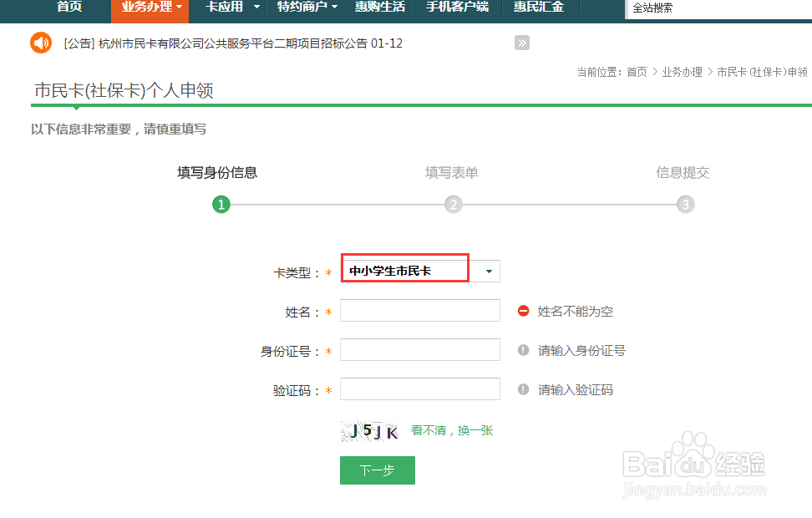Expand the 卡应用 menu arrow
The image size is (812, 518).
[256, 8]
